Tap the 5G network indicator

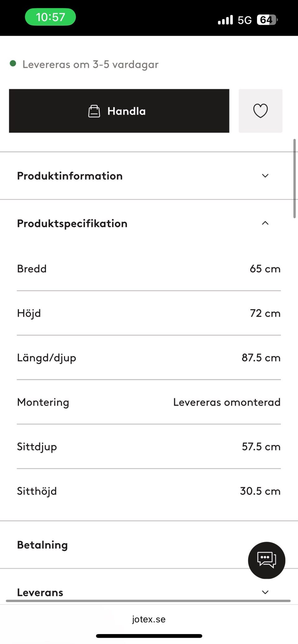tap(245, 20)
